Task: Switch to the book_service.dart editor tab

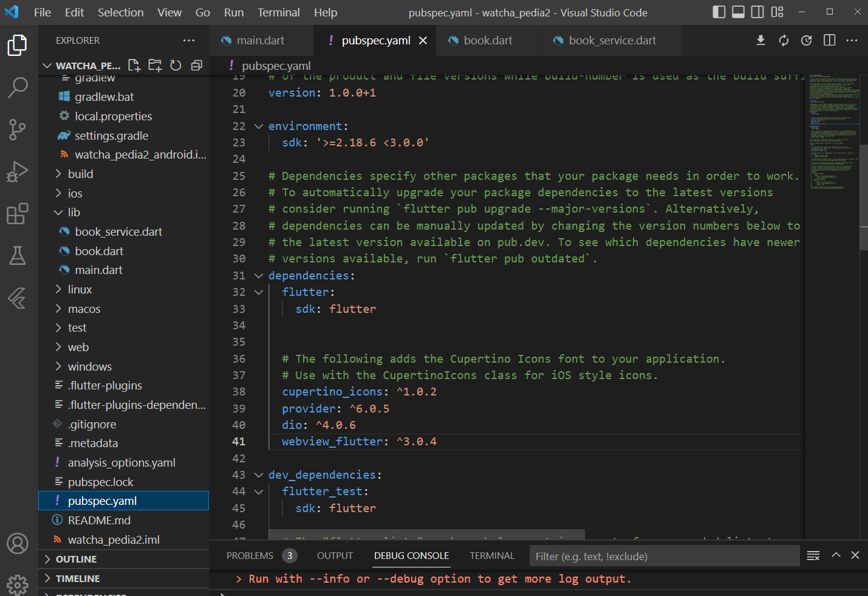Action: point(611,41)
